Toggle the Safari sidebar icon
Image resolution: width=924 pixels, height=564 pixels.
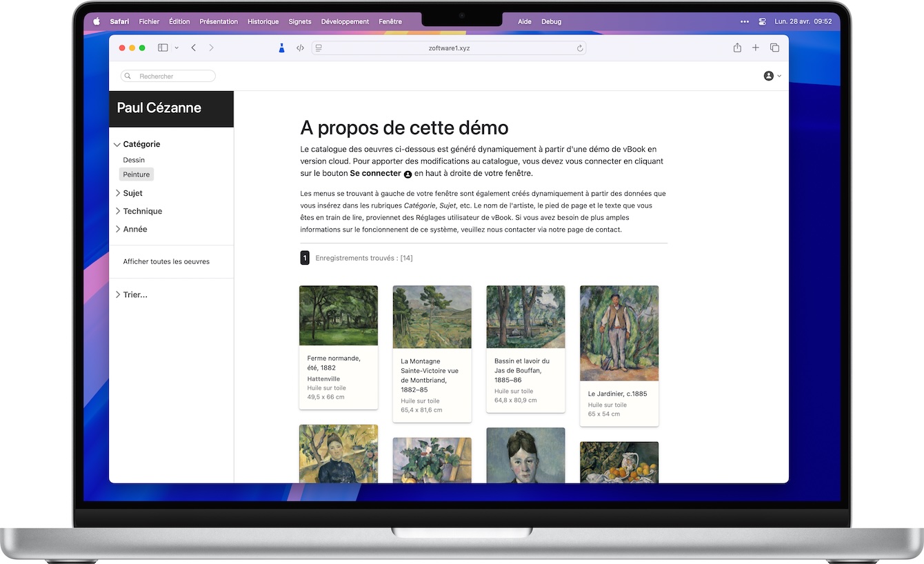[162, 48]
